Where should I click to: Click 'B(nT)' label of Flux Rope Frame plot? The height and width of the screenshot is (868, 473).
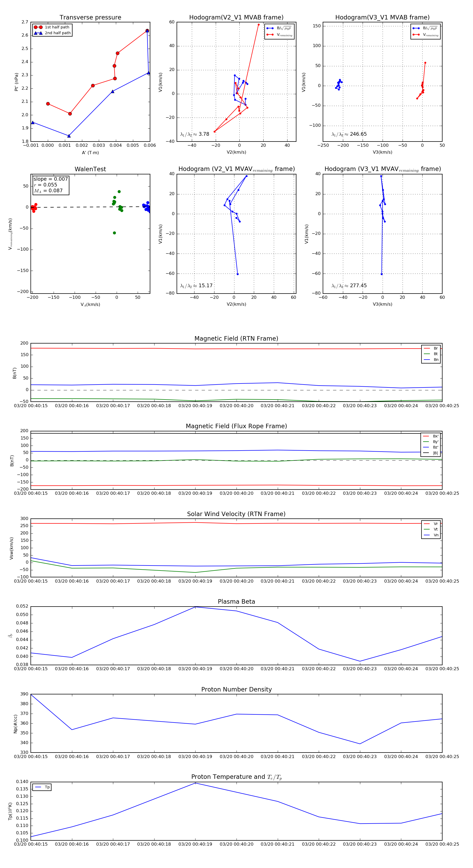pyautogui.click(x=12, y=461)
